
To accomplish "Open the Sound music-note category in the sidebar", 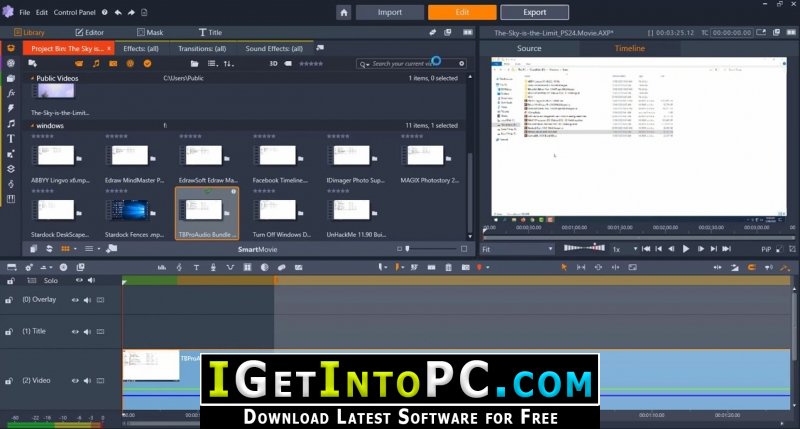I will click(x=11, y=123).
